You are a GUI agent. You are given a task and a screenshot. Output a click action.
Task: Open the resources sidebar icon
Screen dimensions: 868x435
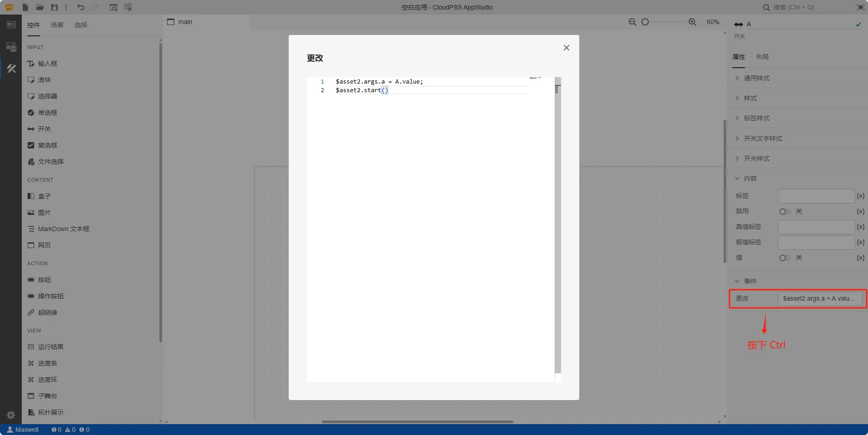pyautogui.click(x=11, y=47)
